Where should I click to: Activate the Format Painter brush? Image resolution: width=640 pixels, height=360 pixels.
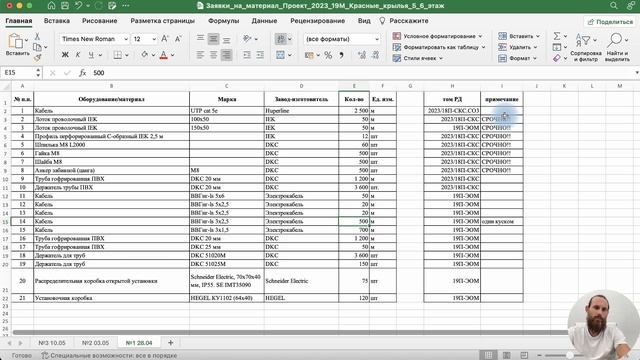pos(37,58)
